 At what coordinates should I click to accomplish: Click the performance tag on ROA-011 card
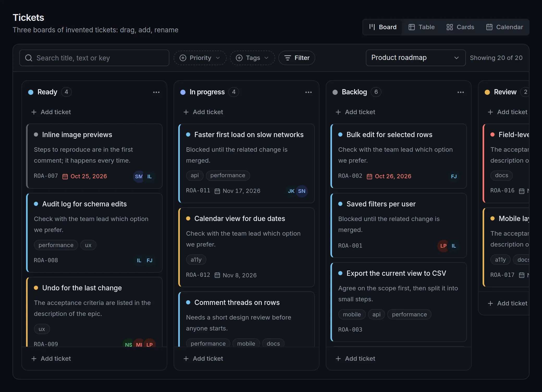[x=228, y=175]
